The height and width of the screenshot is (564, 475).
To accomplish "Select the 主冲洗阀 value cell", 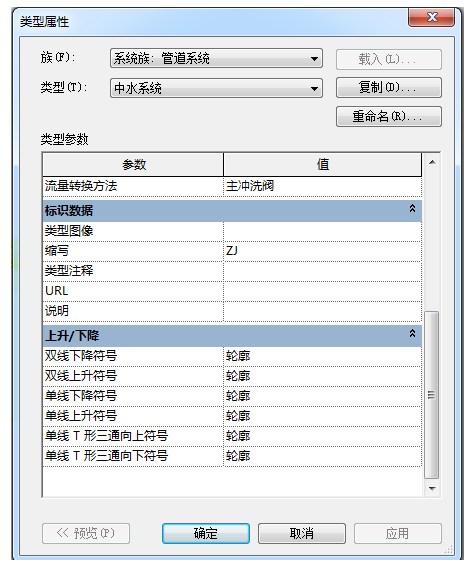I will pos(322,186).
